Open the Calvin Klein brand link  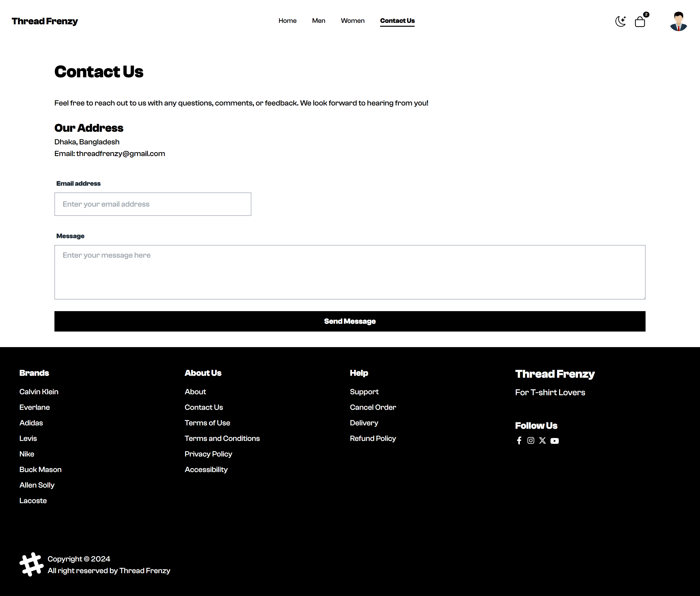(39, 392)
